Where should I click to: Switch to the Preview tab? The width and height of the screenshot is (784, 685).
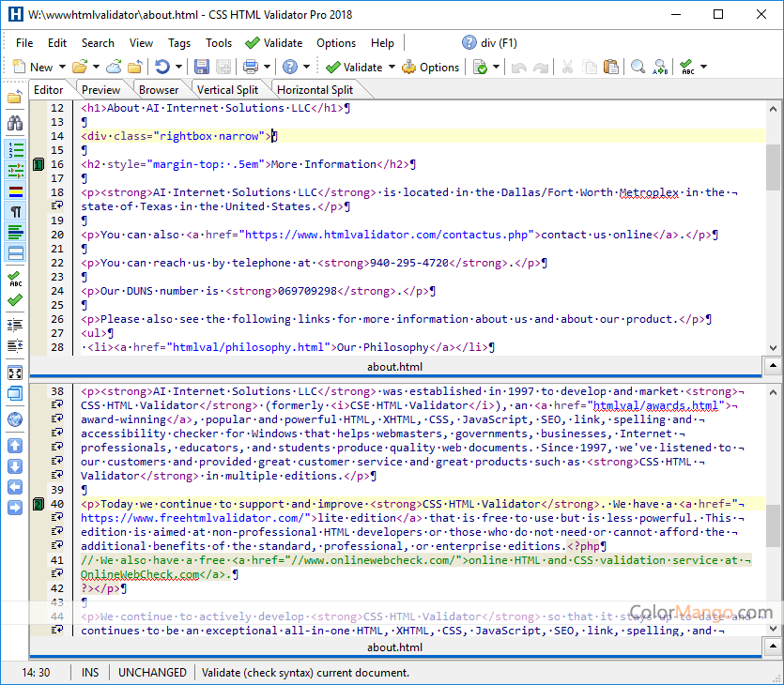[x=100, y=88]
